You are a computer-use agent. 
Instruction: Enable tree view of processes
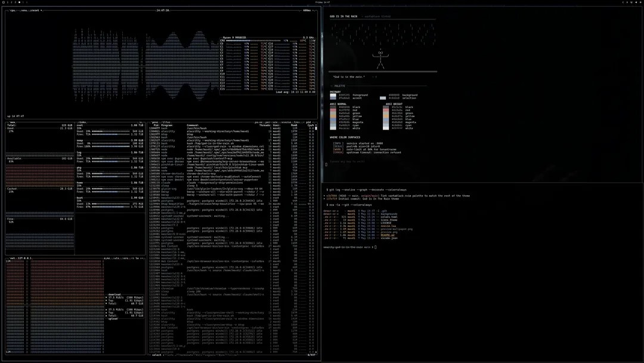point(296,122)
